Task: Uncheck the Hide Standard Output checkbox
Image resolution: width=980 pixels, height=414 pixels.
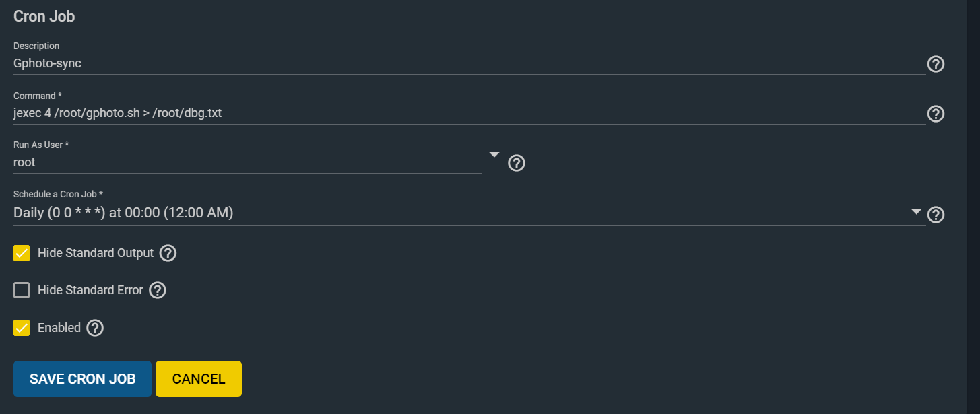Action: (22, 253)
